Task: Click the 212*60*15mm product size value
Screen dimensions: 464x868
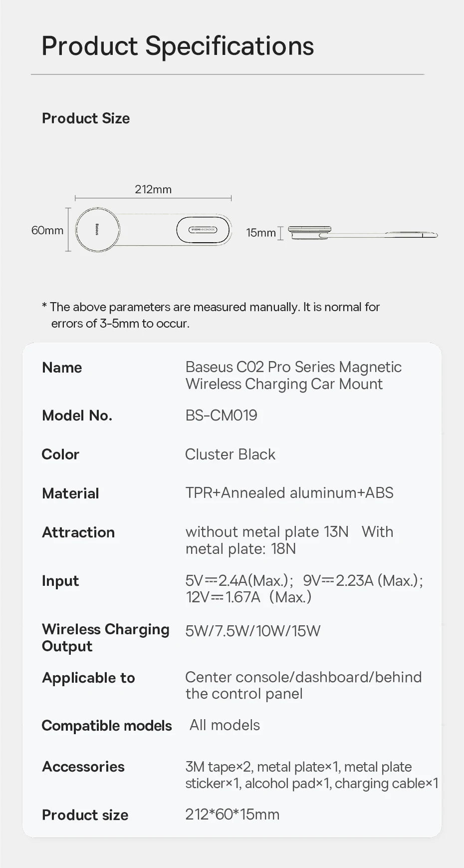Action: [x=232, y=815]
